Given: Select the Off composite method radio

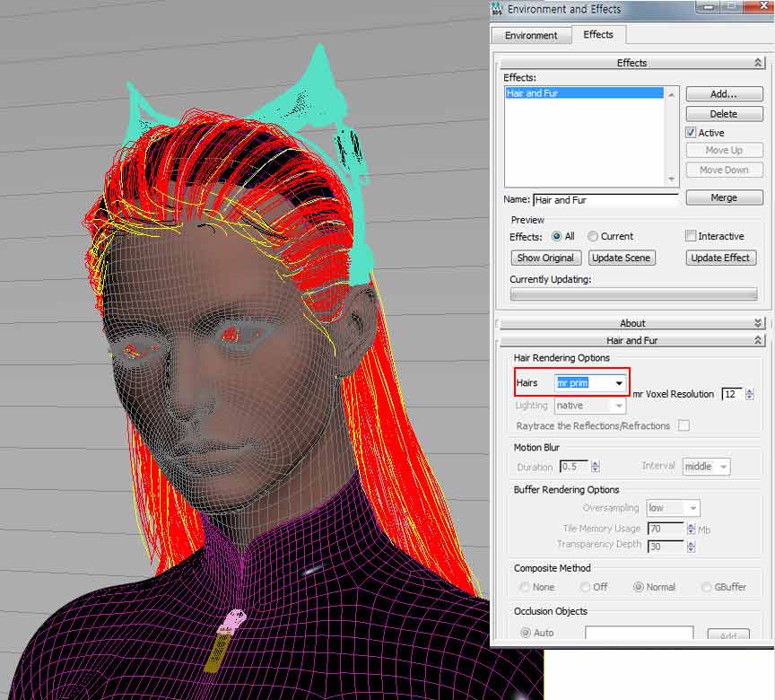Looking at the screenshot, I should click(585, 587).
